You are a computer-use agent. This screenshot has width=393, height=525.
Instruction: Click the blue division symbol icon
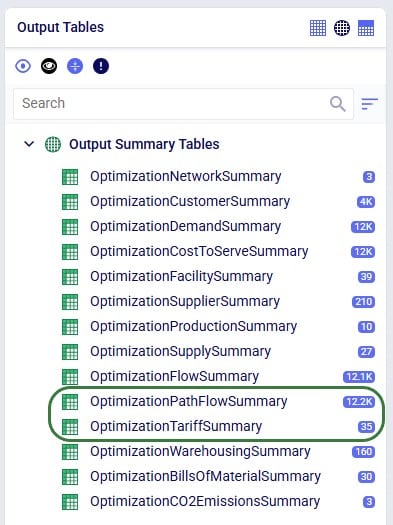(x=75, y=66)
